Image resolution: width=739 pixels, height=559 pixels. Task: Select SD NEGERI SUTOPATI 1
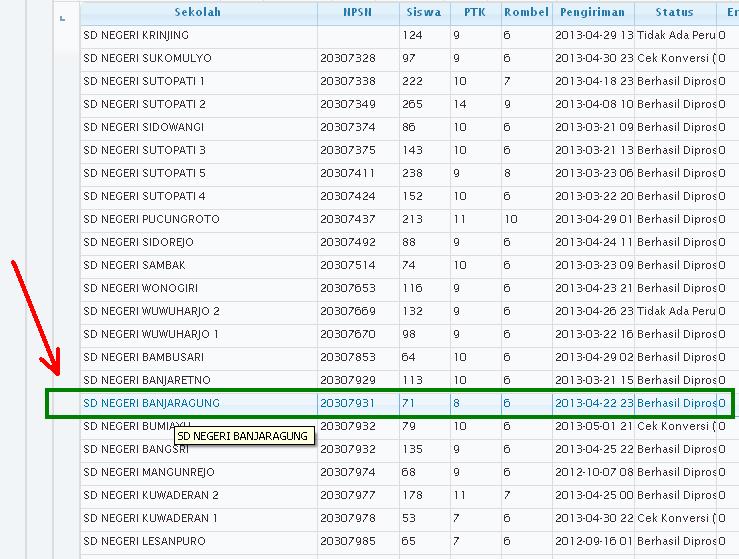pos(144,82)
